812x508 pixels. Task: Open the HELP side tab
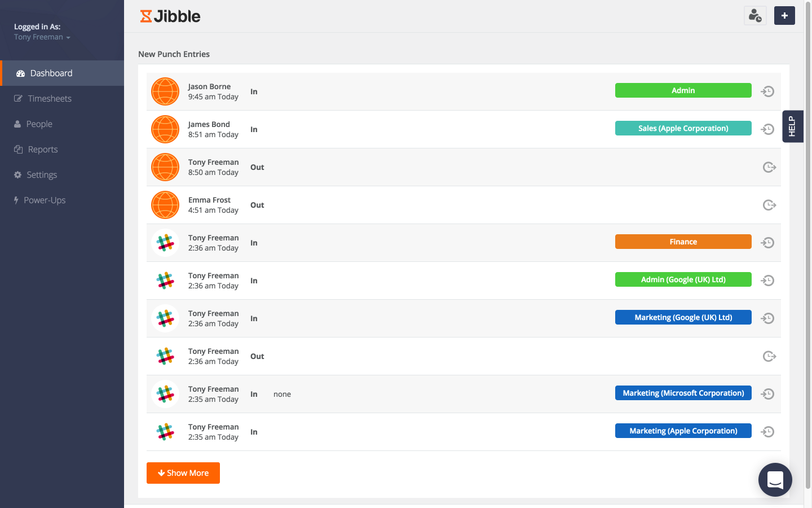[x=793, y=126]
